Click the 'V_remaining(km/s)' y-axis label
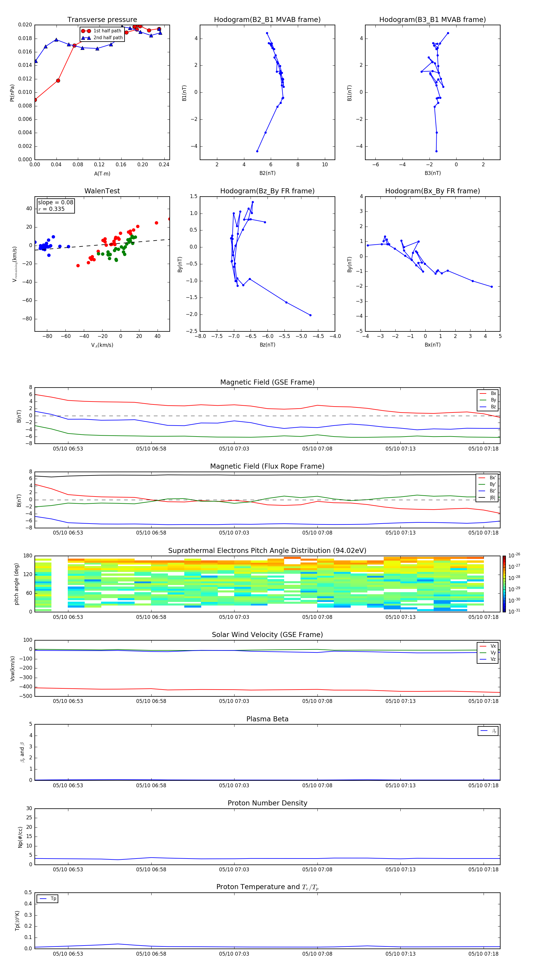Viewport: 535px width, 980px height. point(15,264)
